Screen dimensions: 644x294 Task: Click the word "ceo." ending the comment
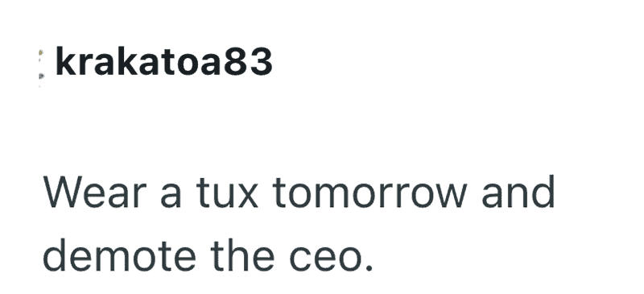(x=332, y=258)
